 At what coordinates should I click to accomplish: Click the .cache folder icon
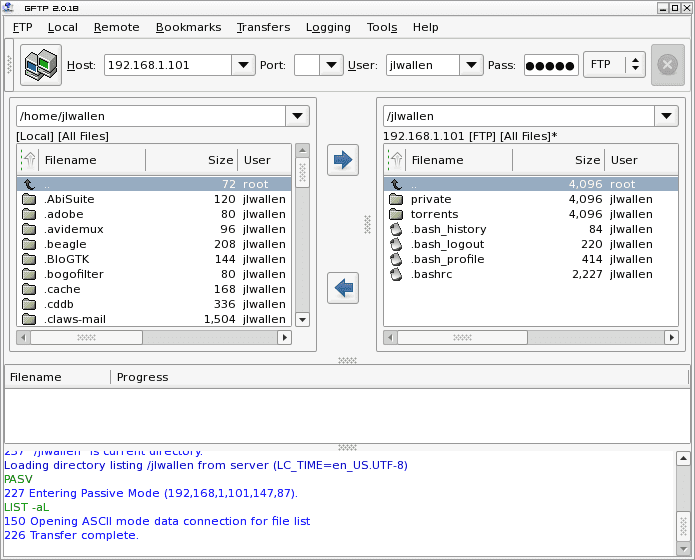pos(29,289)
